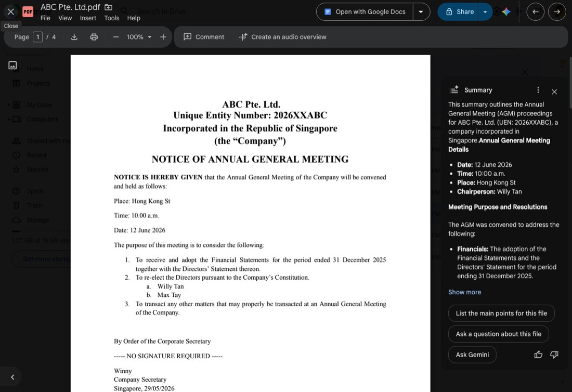Expand the Open with dropdown arrow
The image size is (572, 392).
coord(421,11)
